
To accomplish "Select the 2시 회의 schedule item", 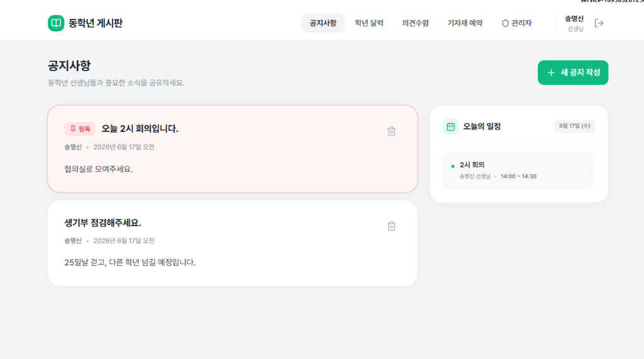I will pyautogui.click(x=518, y=170).
